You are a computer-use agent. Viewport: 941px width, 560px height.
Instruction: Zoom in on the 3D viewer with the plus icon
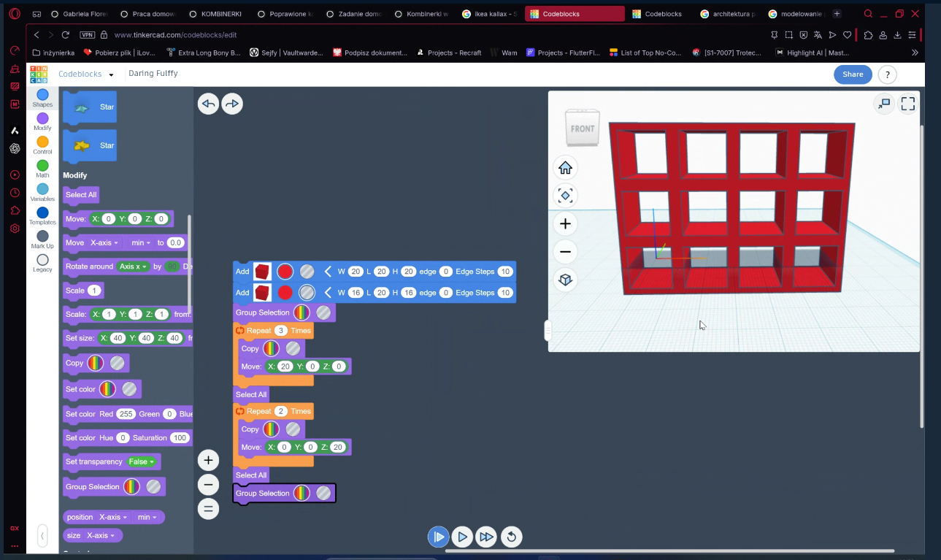[x=565, y=223]
